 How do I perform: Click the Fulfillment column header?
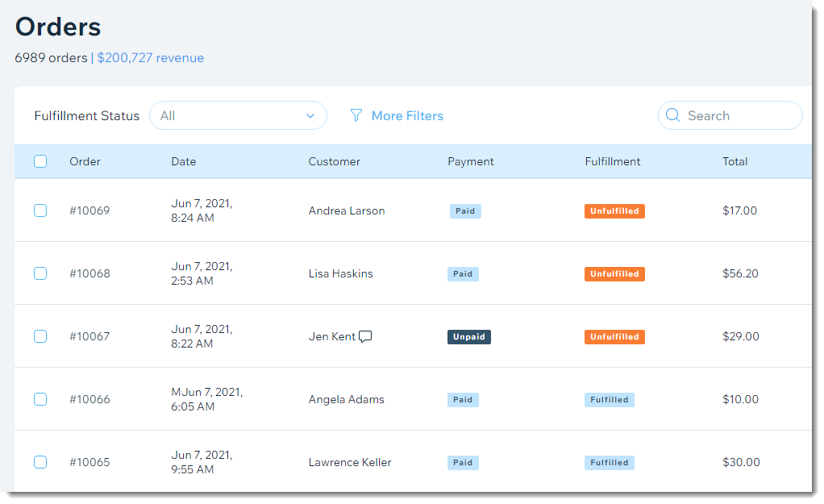[x=613, y=161]
